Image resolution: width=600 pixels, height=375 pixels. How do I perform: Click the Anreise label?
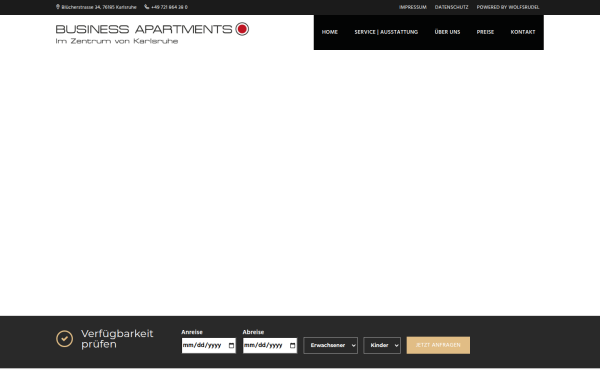pyautogui.click(x=192, y=332)
